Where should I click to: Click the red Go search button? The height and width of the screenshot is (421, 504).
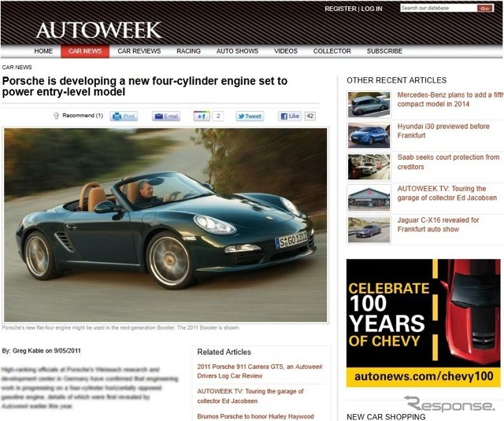[485, 9]
